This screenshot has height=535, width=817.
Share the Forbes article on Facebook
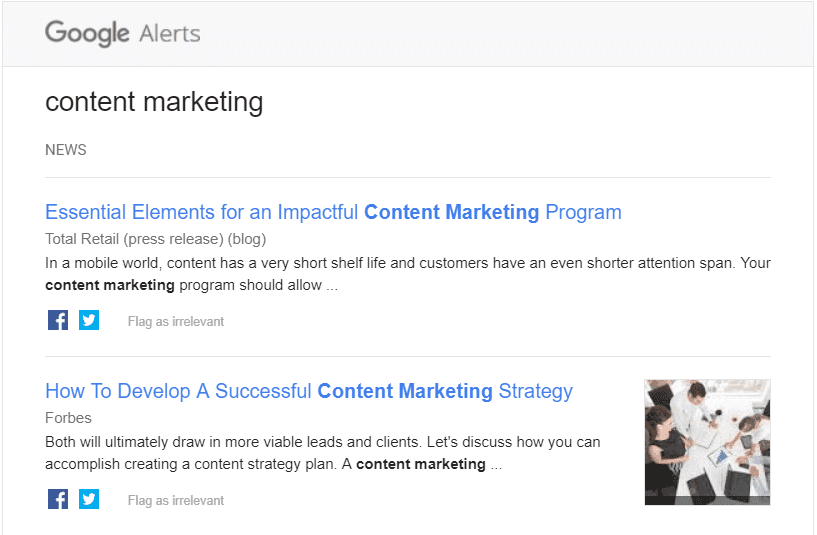58,499
